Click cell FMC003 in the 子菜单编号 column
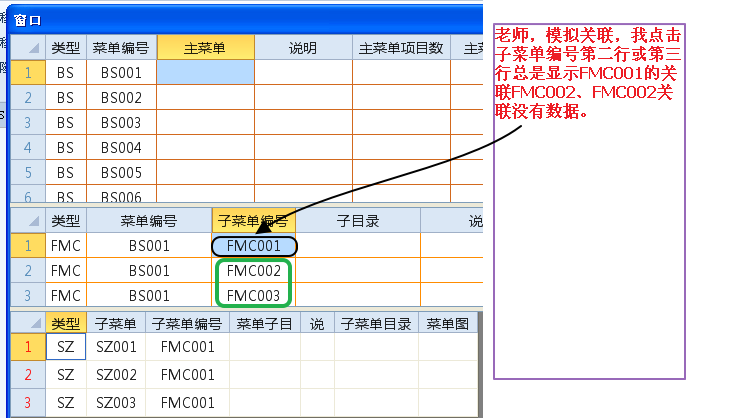 (254, 295)
